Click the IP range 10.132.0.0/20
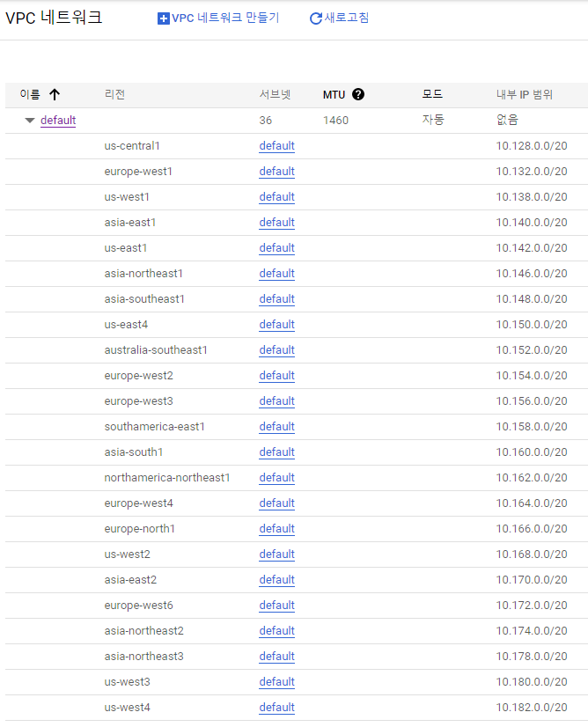This screenshot has width=588, height=727. [x=532, y=171]
